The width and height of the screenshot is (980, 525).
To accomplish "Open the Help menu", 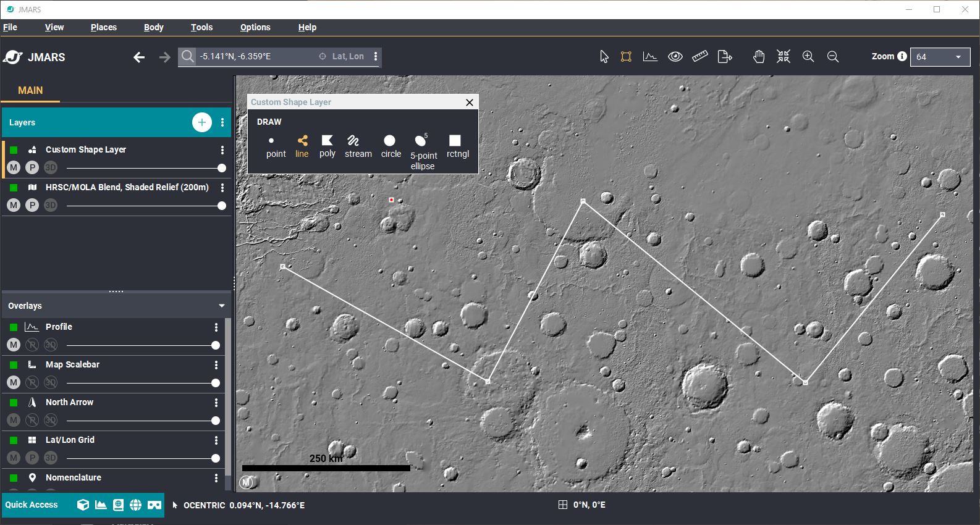I will [307, 27].
